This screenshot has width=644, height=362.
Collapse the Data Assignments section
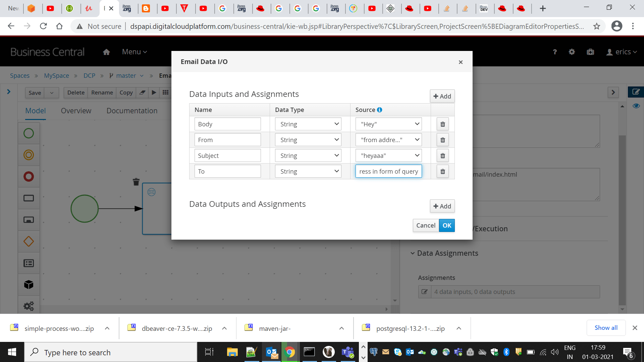413,253
